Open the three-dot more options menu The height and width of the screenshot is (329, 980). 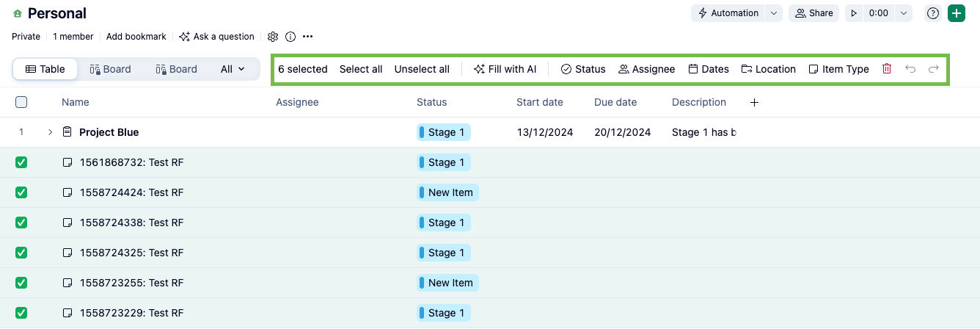click(308, 37)
